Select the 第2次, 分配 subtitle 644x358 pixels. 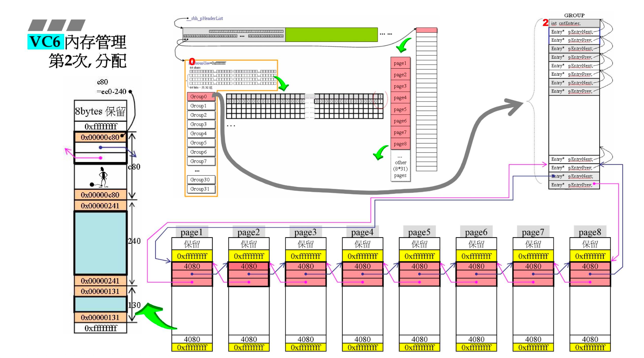tap(87, 61)
